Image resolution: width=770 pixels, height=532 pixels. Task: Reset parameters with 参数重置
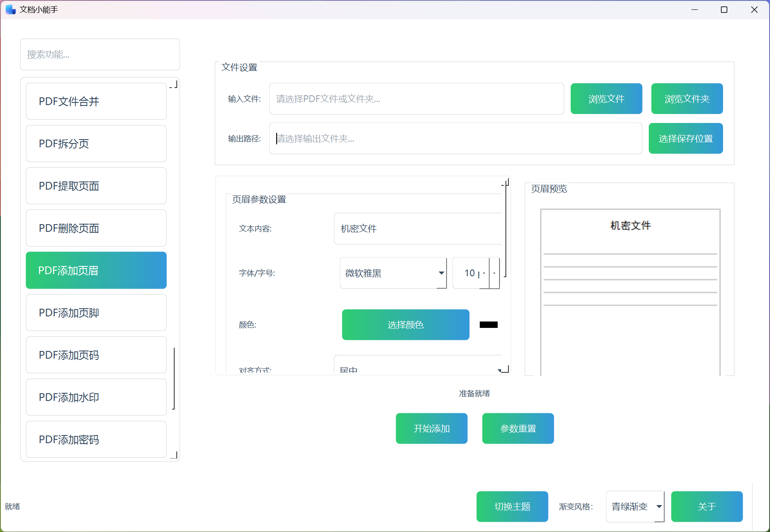[x=518, y=428]
